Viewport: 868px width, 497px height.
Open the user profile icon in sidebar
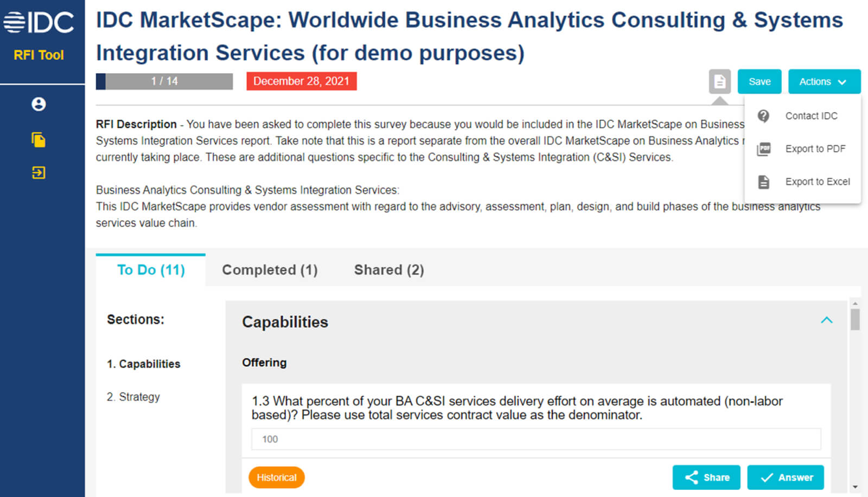point(39,104)
